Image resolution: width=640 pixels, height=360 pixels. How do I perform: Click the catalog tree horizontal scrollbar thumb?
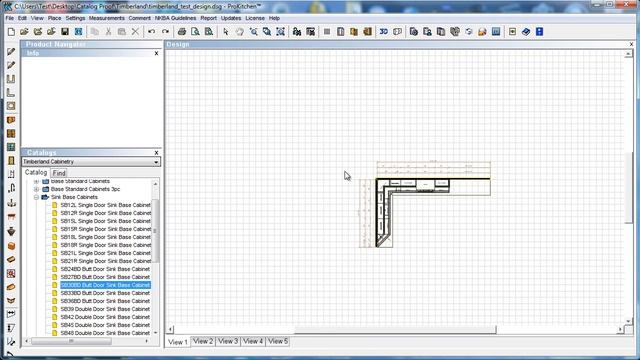71,341
